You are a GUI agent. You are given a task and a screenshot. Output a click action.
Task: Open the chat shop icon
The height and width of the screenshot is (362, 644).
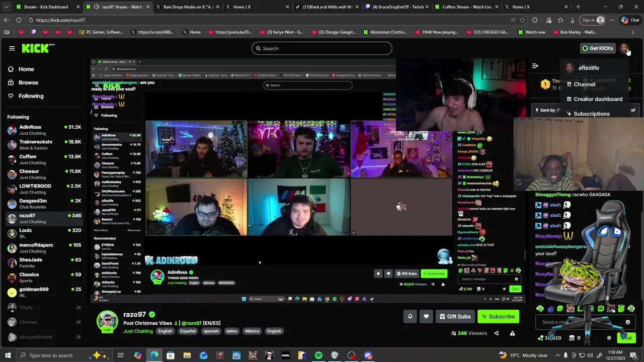pos(572,338)
